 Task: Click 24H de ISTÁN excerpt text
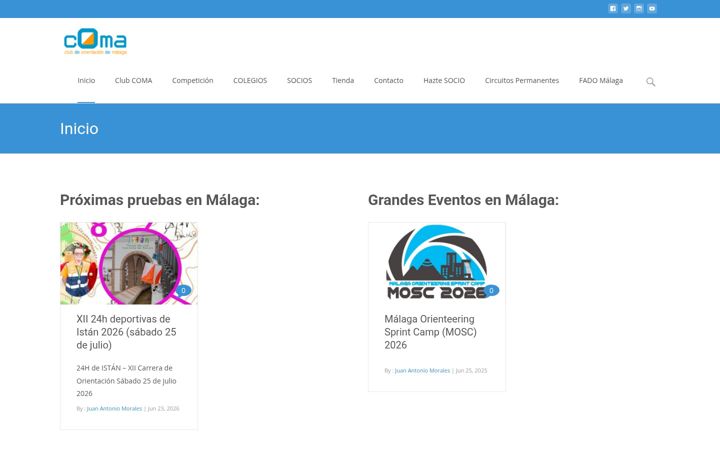point(126,381)
